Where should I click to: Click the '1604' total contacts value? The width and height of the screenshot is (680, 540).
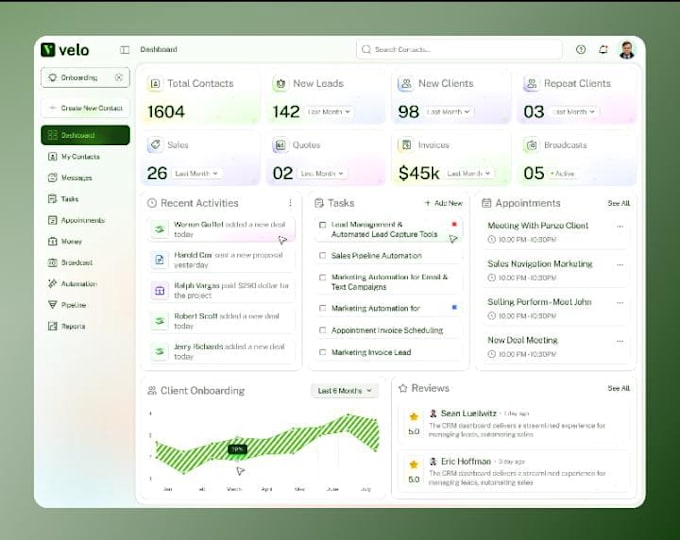click(166, 112)
